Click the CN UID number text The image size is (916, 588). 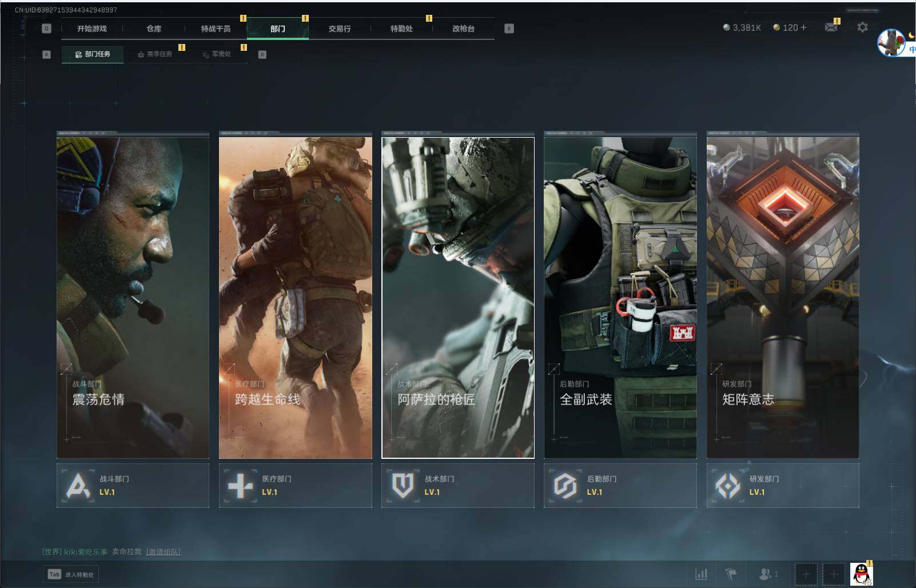[x=66, y=10]
